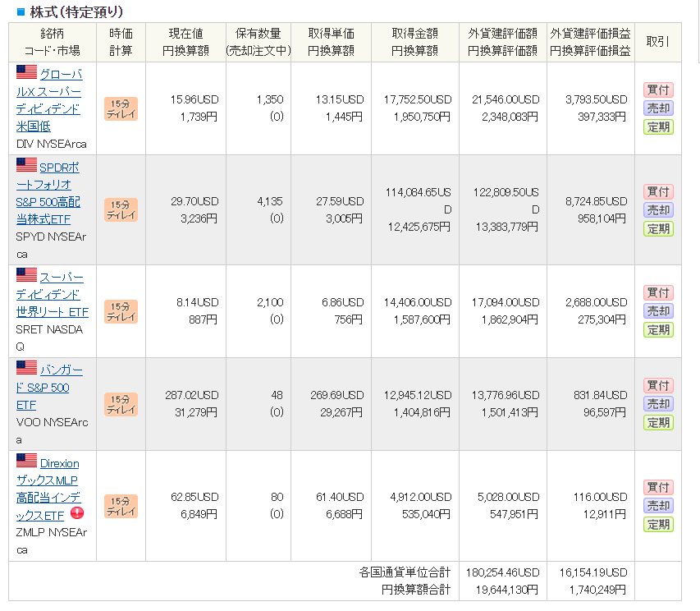The width and height of the screenshot is (700, 611).
Task: Click the 3,793.50USD profit value
Action: 597,99
